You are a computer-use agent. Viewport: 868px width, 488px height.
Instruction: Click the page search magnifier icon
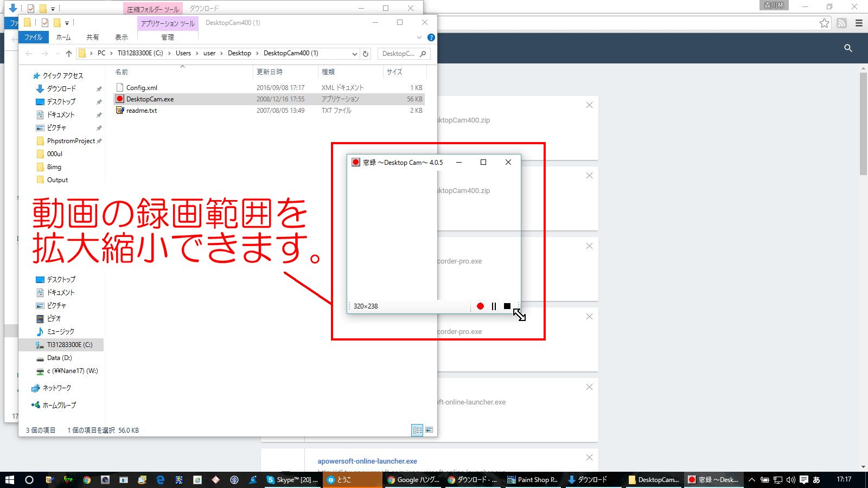click(x=848, y=48)
